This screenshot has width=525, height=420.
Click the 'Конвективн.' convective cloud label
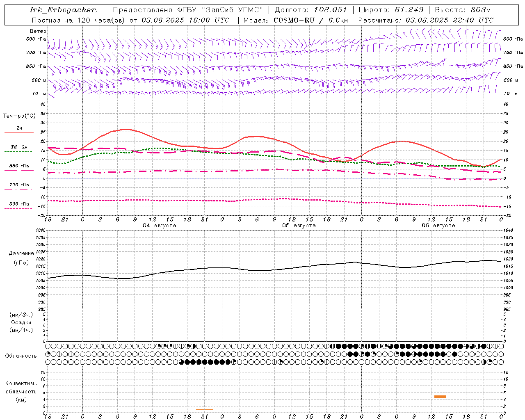(x=21, y=383)
